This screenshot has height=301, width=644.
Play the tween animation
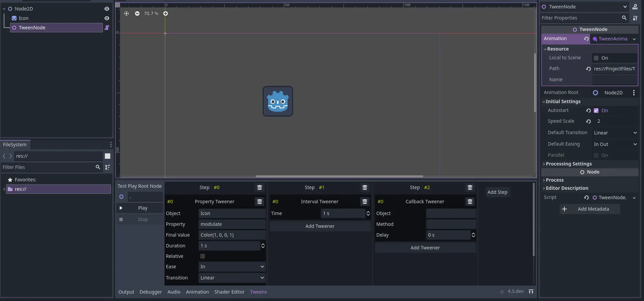click(140, 208)
